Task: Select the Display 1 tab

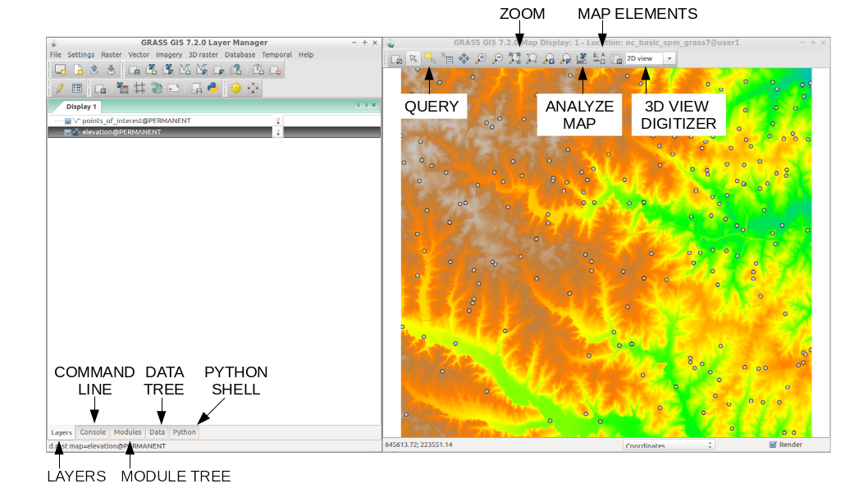Action: [x=81, y=107]
